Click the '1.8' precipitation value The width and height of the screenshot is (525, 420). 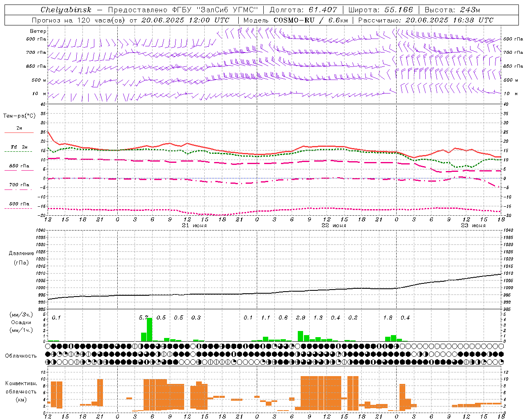388,318
